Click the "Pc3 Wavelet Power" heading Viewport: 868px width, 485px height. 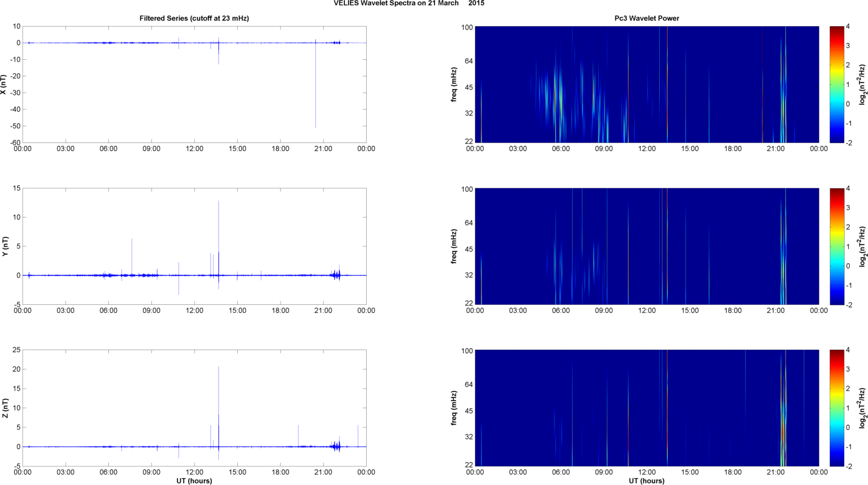[x=647, y=18]
